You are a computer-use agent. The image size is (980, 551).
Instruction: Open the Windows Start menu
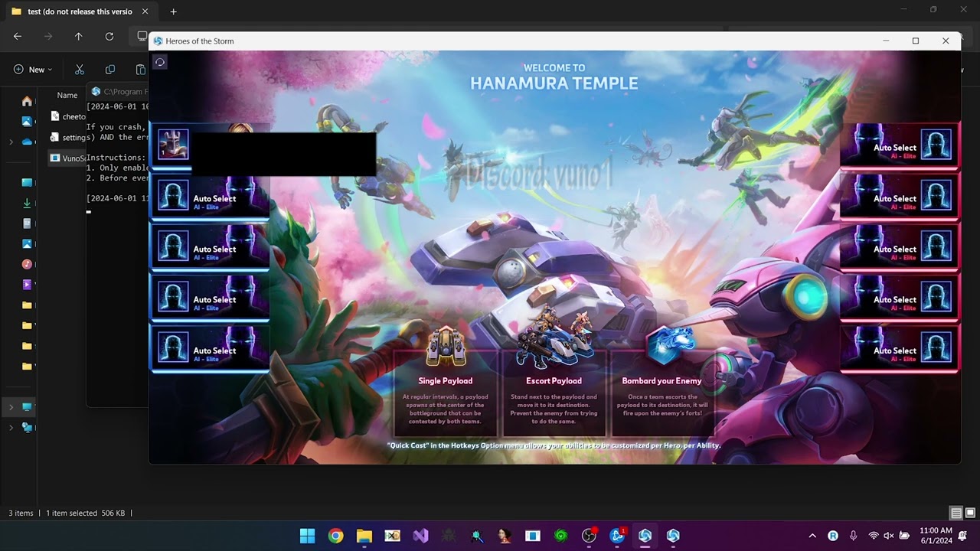point(307,536)
